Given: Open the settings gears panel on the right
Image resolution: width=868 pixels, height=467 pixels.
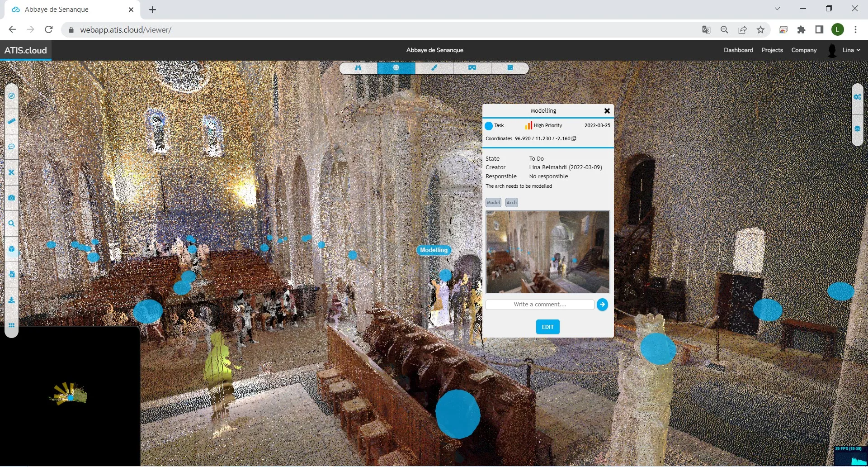Looking at the screenshot, I should pos(858,96).
